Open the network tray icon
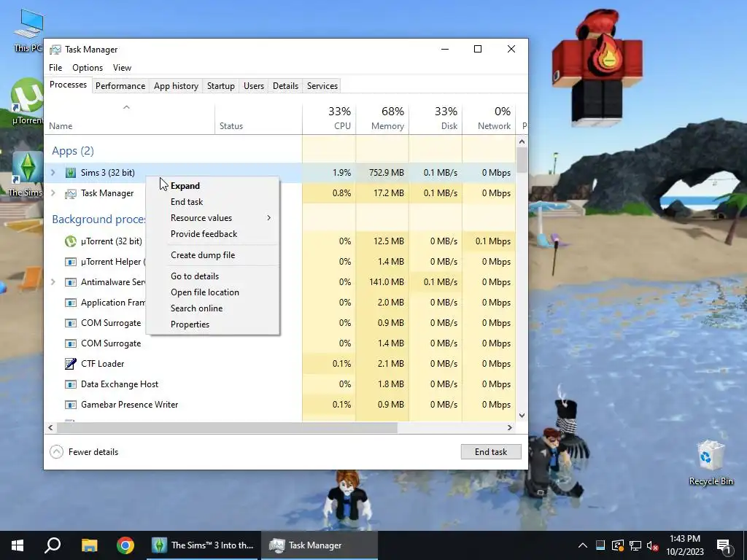This screenshot has height=560, width=747. [635, 545]
